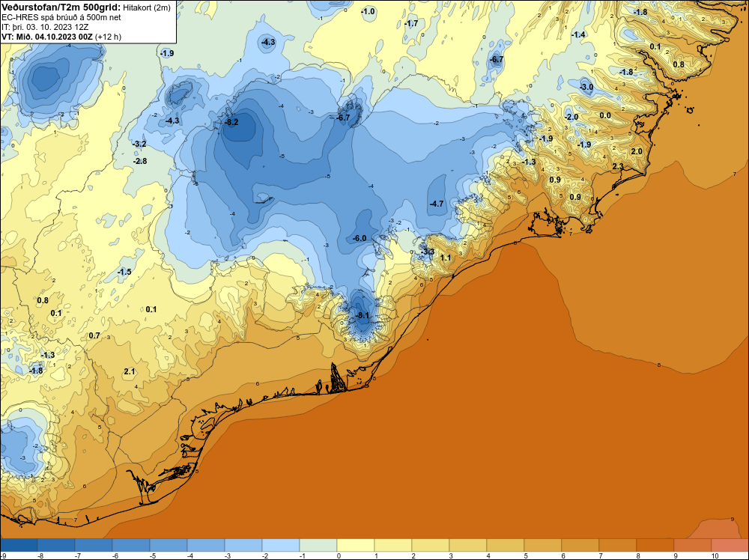Click the title 'Veðurstofan/T2m 500grid' in header
This screenshot has height=560, width=749.
pyautogui.click(x=60, y=7)
